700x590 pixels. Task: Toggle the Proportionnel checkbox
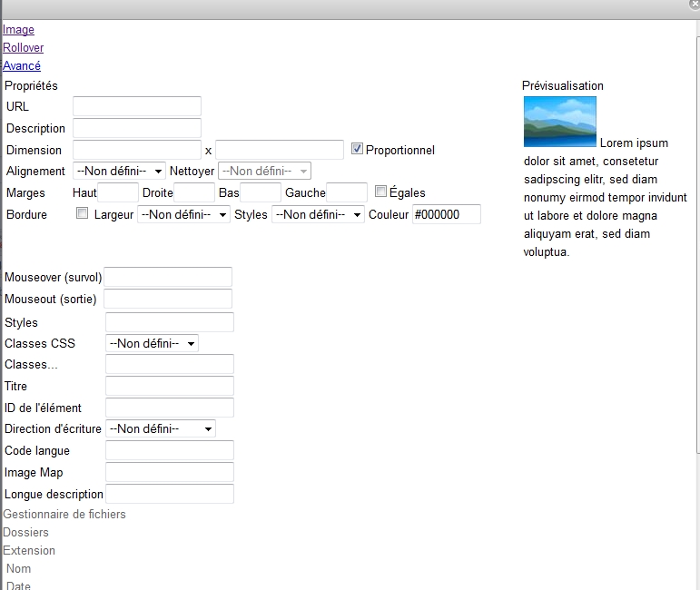coord(357,149)
